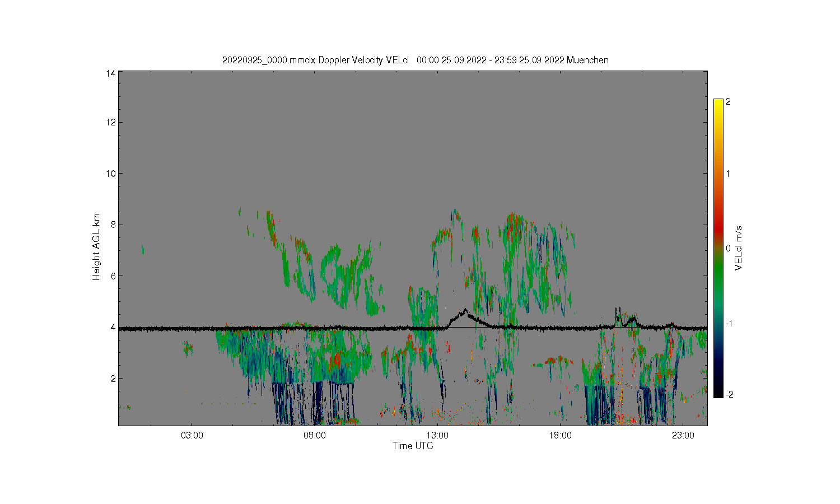Image resolution: width=840 pixels, height=504 pixels.
Task: Click the '03:00' time tick label
Action: coord(192,436)
